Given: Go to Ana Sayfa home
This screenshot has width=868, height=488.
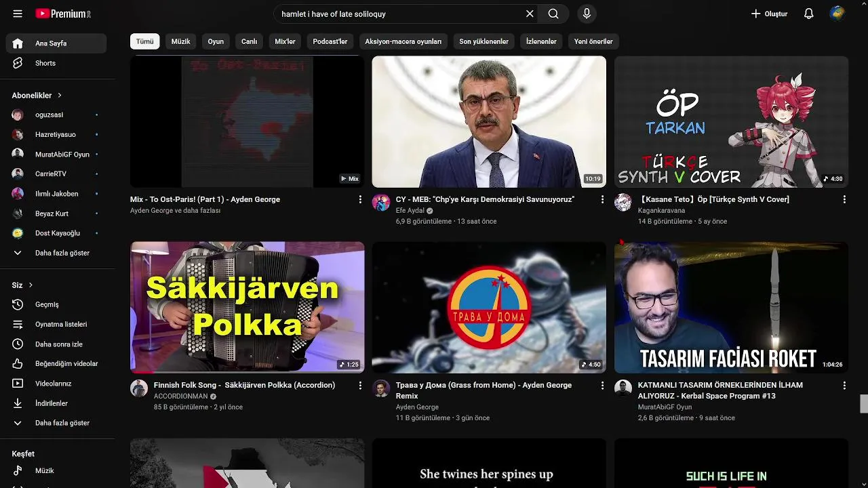Looking at the screenshot, I should click(x=56, y=43).
